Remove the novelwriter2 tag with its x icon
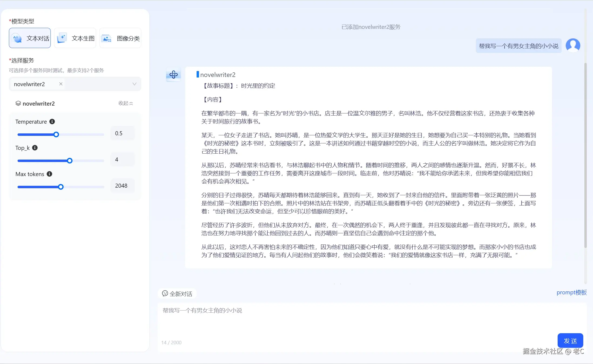 coord(61,84)
